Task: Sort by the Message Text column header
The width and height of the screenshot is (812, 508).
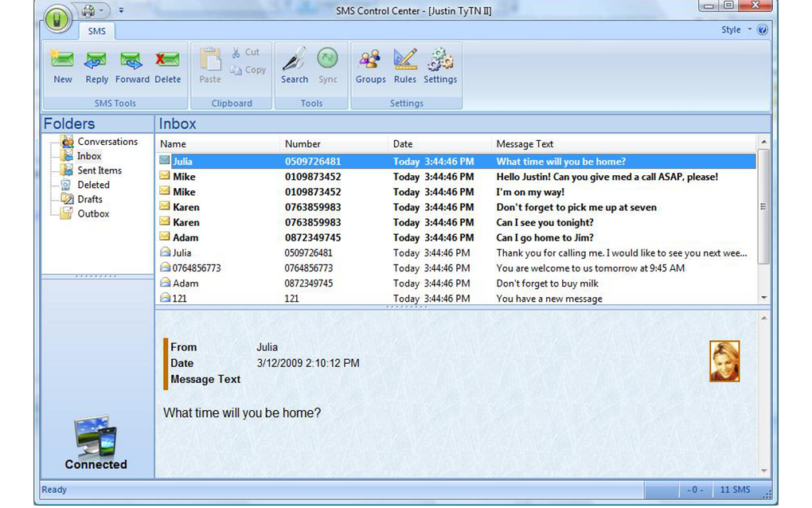Action: [x=623, y=144]
